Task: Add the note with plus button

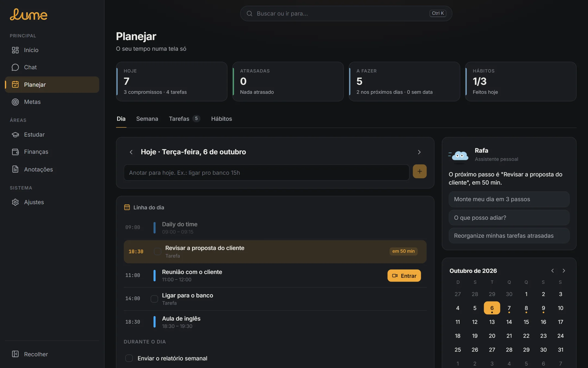Action: coord(419,171)
